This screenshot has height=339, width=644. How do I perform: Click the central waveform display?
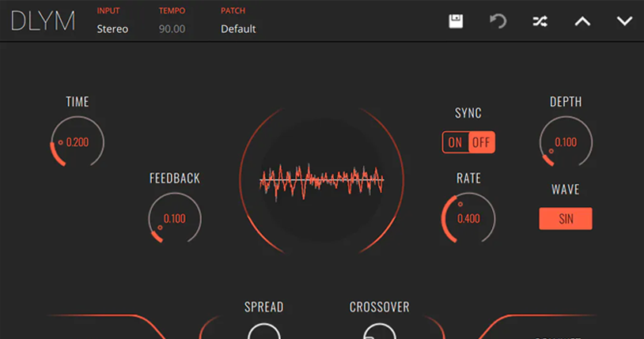click(322, 181)
